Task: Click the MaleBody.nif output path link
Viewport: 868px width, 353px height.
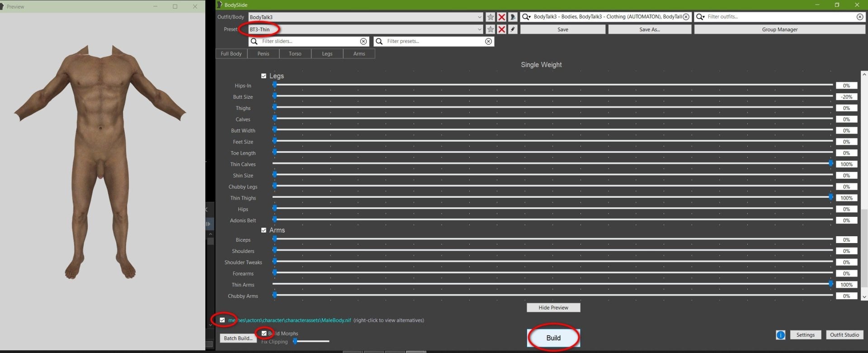Action: (289, 320)
